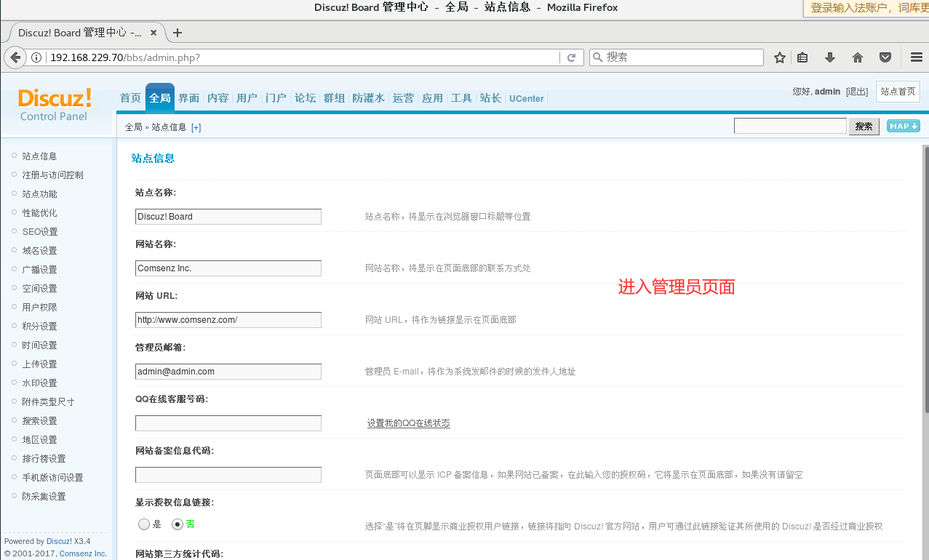Open the UCenter menu
The height and width of the screenshot is (560, 929).
[x=527, y=99]
